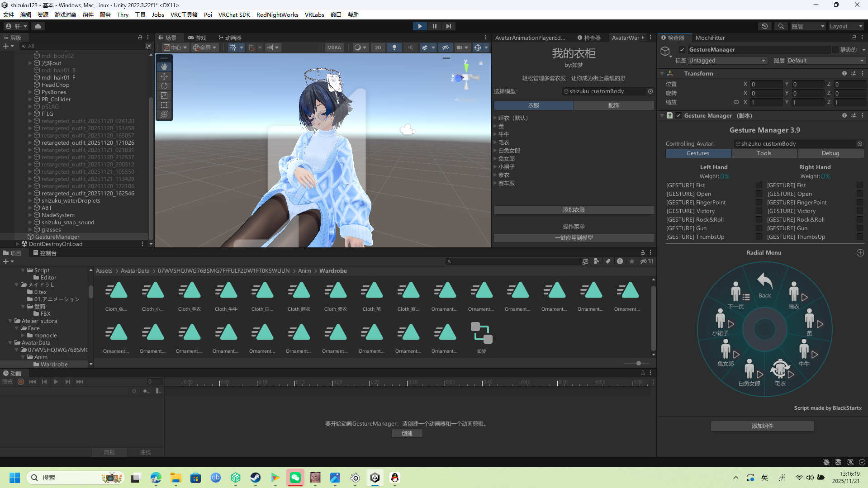Open the Untagged tag dropdown

(x=727, y=61)
